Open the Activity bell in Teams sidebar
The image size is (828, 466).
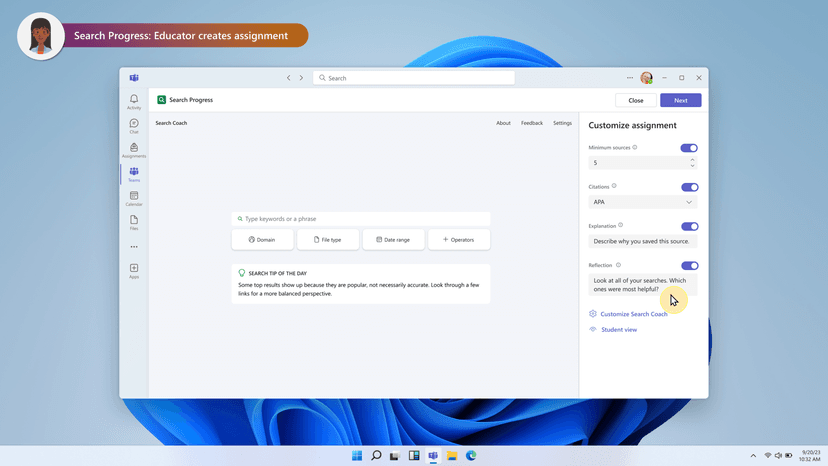tap(134, 101)
